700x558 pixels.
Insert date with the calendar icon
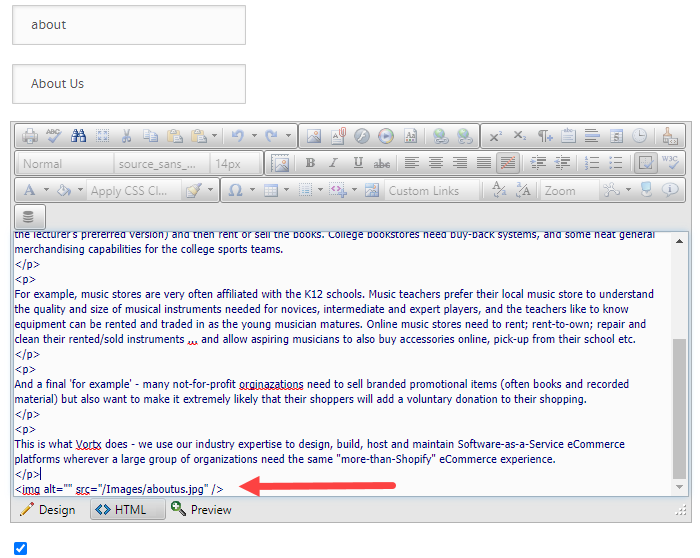tap(616, 136)
